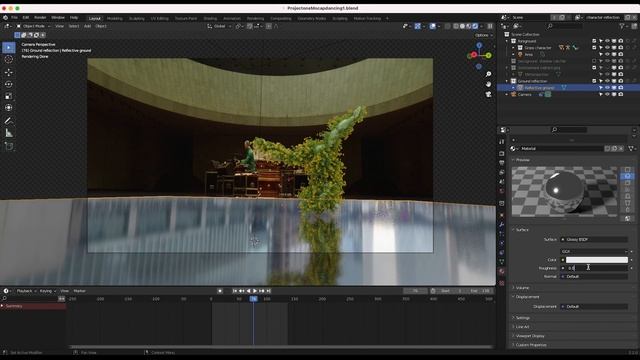Toggle visibility eye for Camera in outliner
This screenshot has height=360, width=640.
tap(607, 94)
